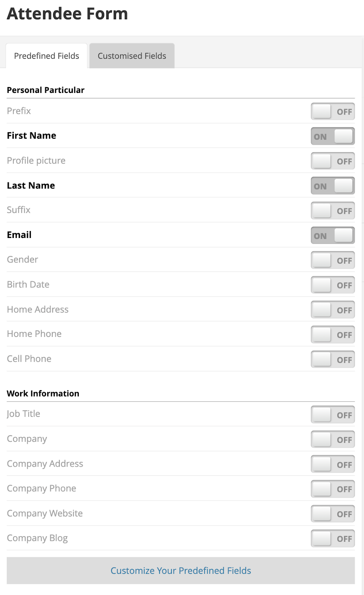
Task: Switch on the Job Title toggle
Action: point(332,415)
